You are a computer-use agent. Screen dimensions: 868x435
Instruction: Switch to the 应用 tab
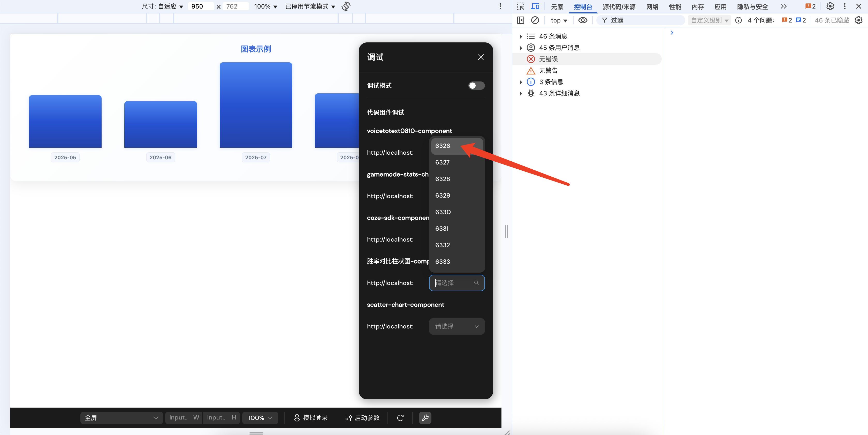pos(720,7)
